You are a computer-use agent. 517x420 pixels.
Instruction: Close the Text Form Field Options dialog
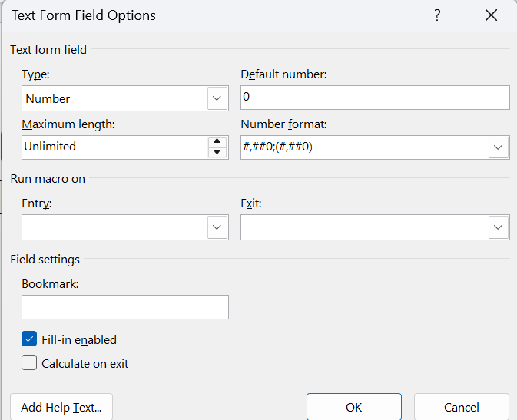(x=491, y=15)
